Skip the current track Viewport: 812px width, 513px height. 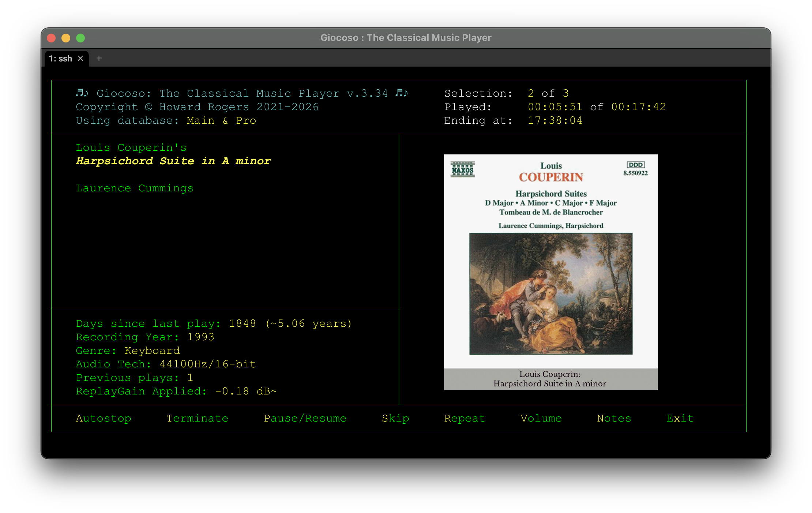click(395, 418)
